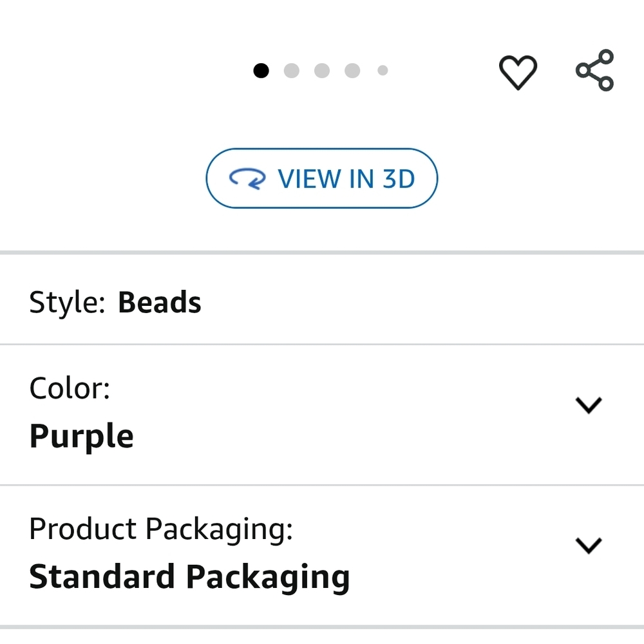This screenshot has width=644, height=644.
Task: Click the bold Beads style value
Action: click(159, 302)
